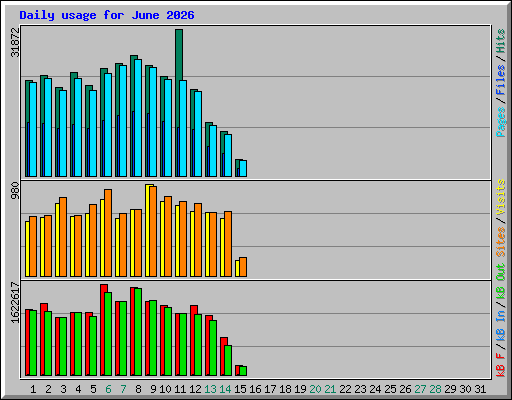Click the cyan pages bar for day 1
512x400 pixels.
[33, 130]
